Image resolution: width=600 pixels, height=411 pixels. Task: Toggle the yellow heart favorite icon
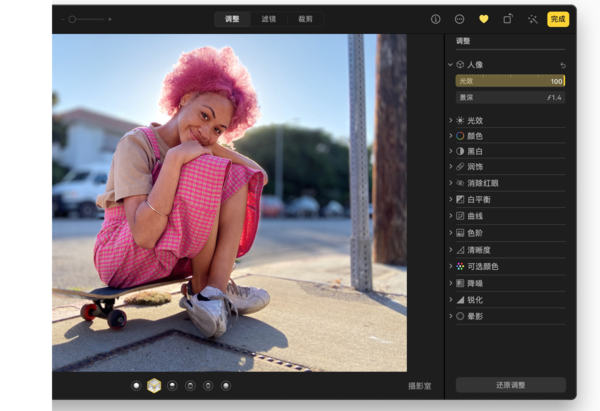point(484,19)
